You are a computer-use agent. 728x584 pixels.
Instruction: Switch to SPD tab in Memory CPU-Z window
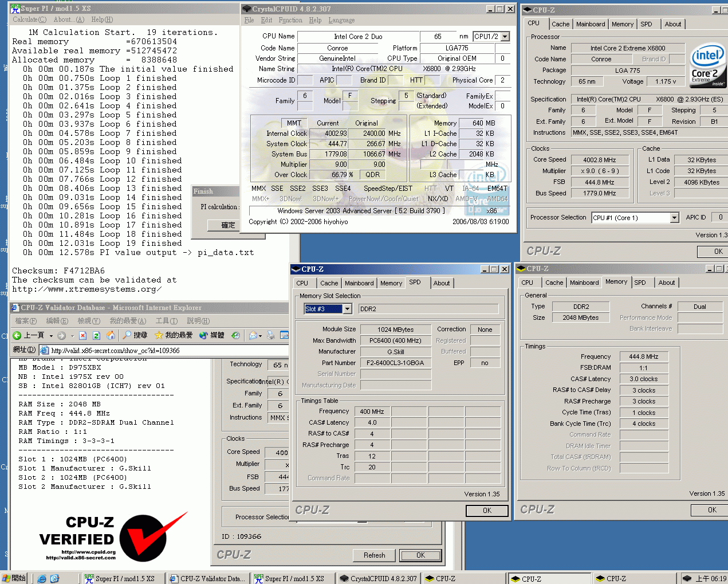[640, 283]
